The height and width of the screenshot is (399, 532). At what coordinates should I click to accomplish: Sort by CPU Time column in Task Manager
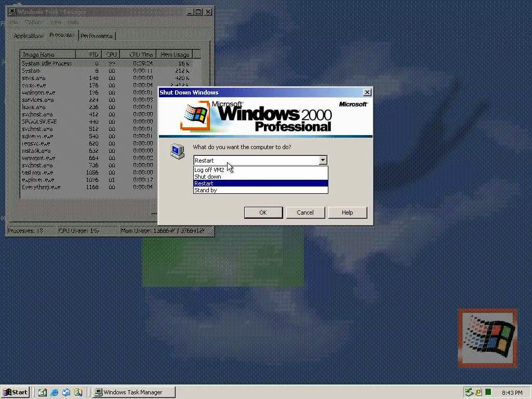(x=138, y=54)
